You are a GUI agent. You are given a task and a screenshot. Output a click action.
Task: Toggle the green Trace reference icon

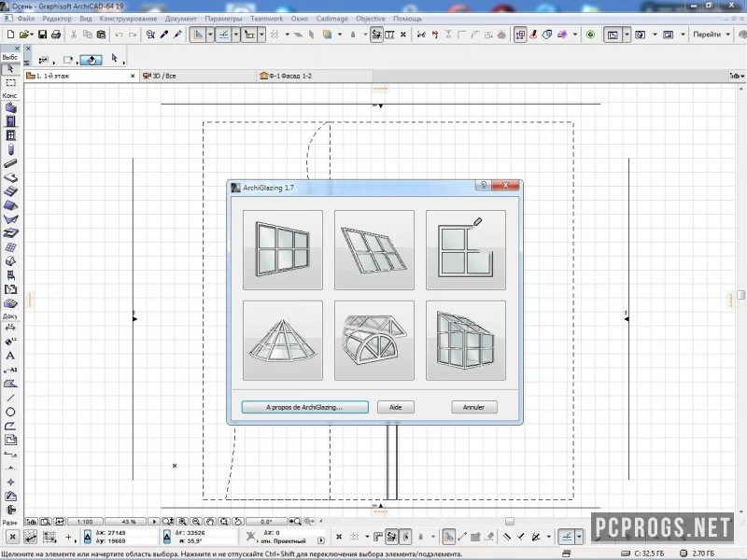coord(591,35)
